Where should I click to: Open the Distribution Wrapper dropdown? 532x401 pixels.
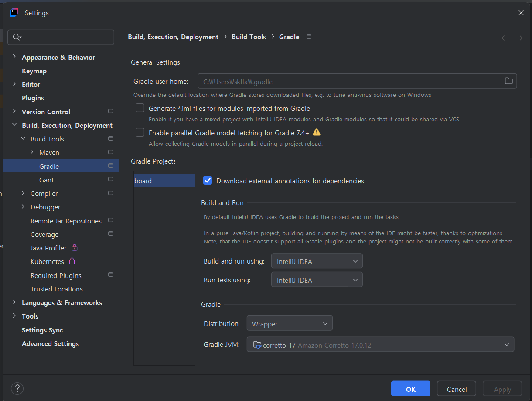(290, 323)
